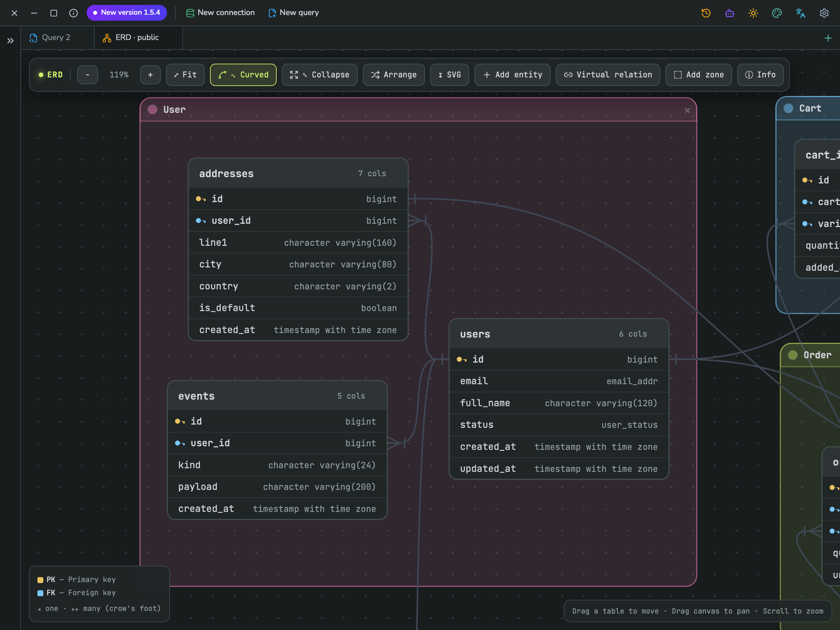Open the color palette theme icon

click(777, 13)
